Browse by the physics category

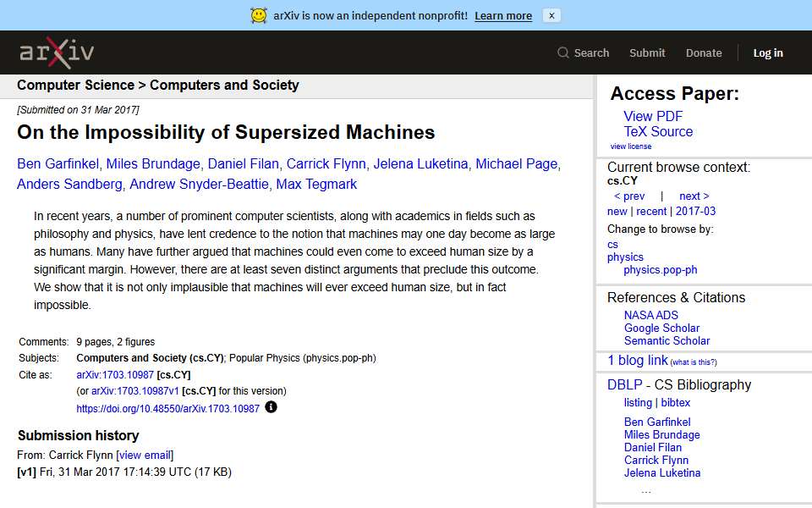click(x=625, y=257)
